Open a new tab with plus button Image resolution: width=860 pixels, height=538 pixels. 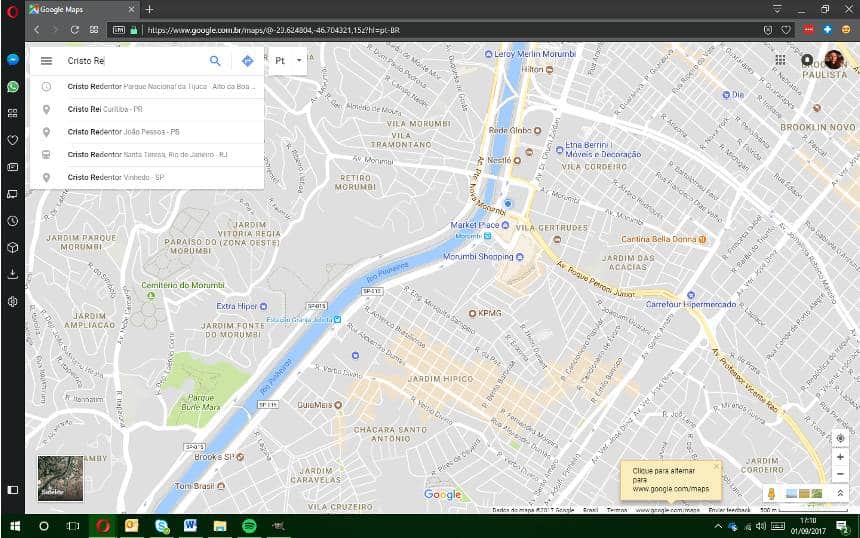tap(149, 9)
